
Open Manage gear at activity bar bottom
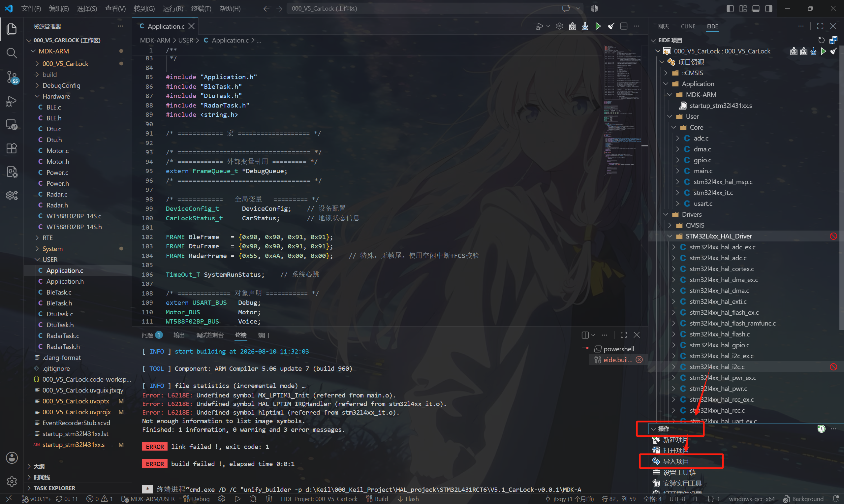12,481
